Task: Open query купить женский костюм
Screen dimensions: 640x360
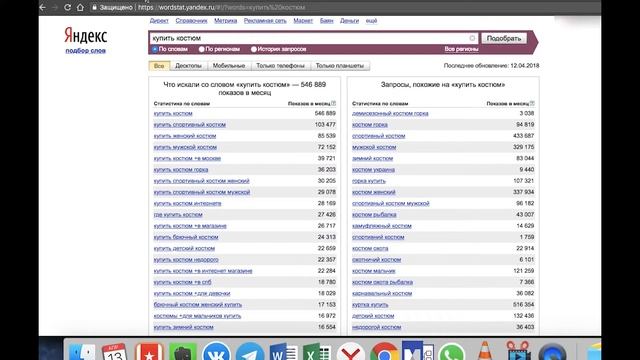Action: 185,136
